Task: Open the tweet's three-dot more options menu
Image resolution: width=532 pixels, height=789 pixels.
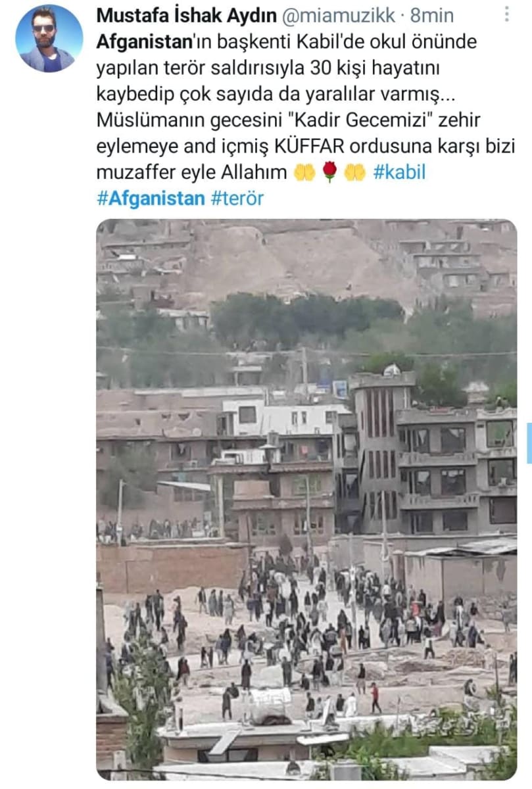Action: pyautogui.click(x=506, y=14)
